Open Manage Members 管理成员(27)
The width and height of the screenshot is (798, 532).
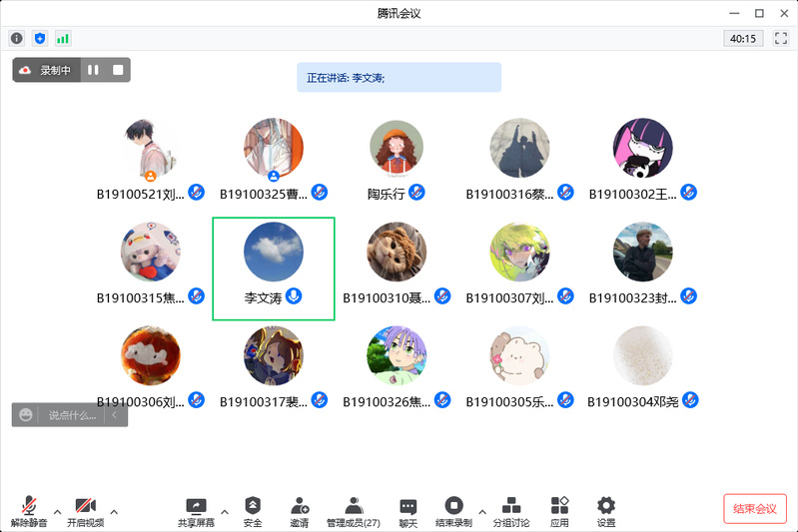coord(354,512)
